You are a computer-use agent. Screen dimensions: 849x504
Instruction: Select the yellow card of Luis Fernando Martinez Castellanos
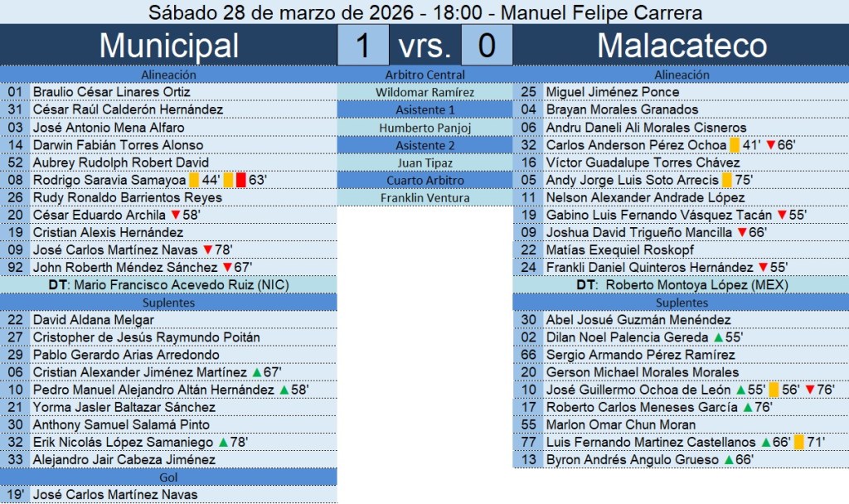click(799, 443)
